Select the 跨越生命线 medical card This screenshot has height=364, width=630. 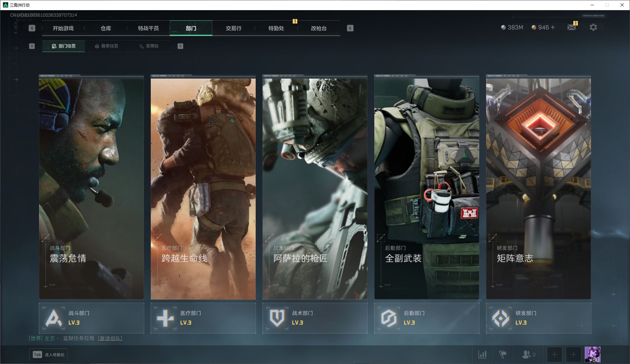(203, 188)
